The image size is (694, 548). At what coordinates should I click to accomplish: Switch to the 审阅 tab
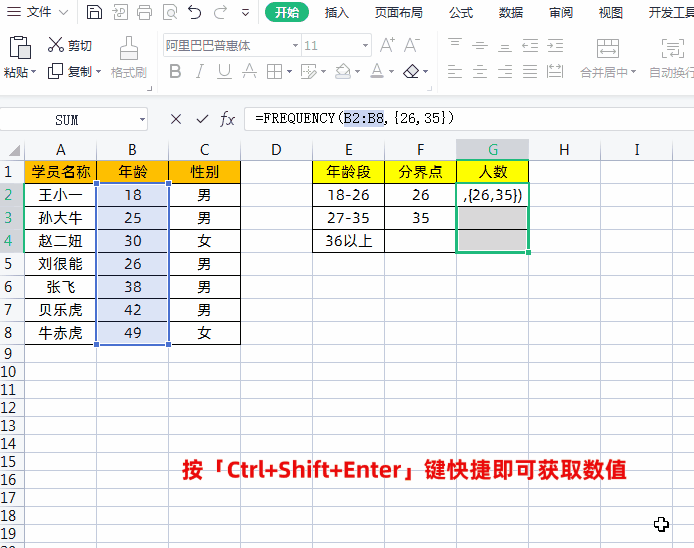pos(561,12)
